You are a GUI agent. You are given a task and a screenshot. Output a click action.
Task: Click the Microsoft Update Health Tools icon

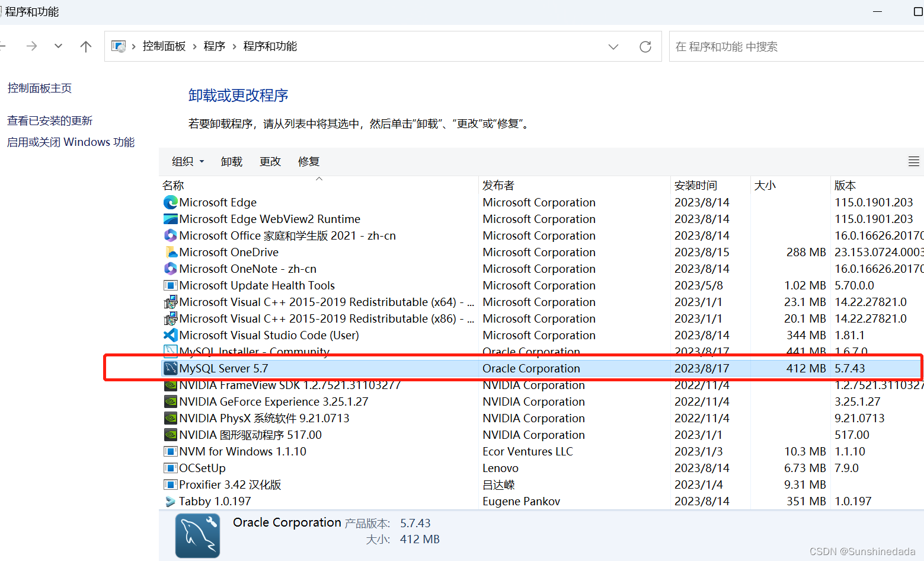[x=171, y=285]
